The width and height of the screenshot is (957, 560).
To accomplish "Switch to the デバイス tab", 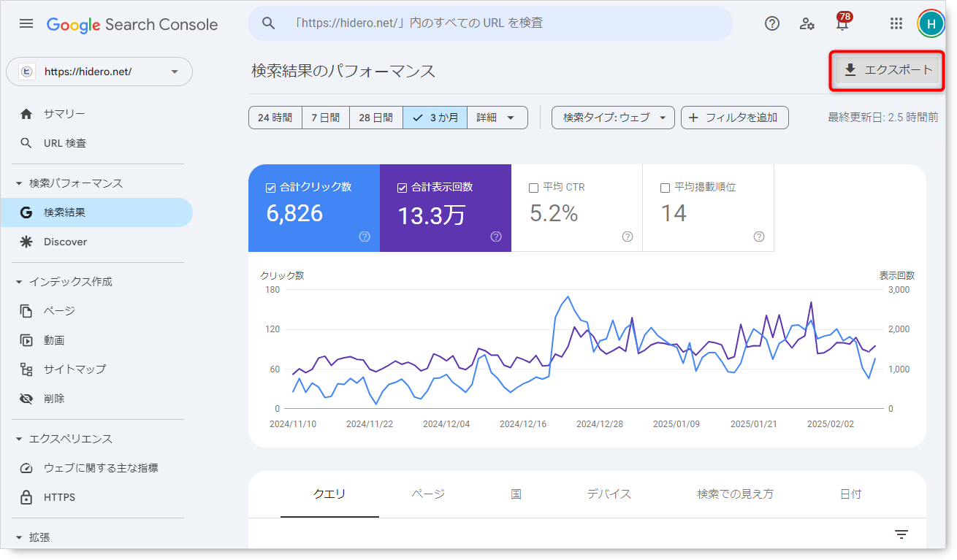I will 609,494.
